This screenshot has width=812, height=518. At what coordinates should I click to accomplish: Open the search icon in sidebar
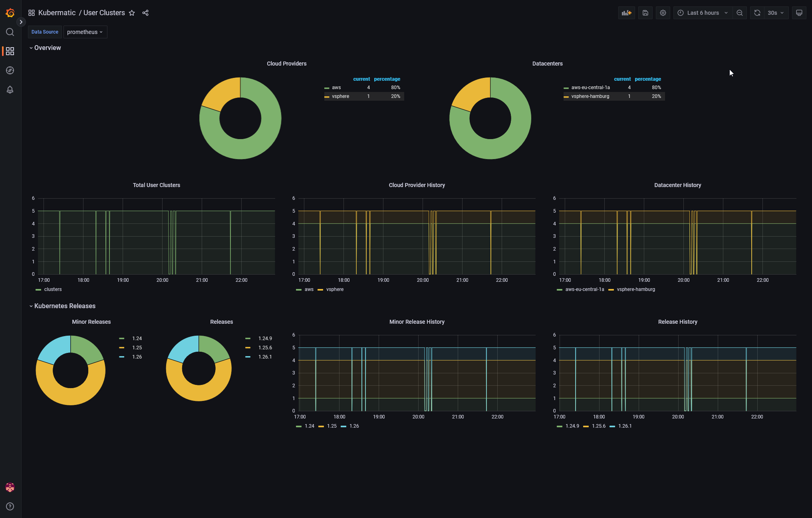(x=10, y=32)
